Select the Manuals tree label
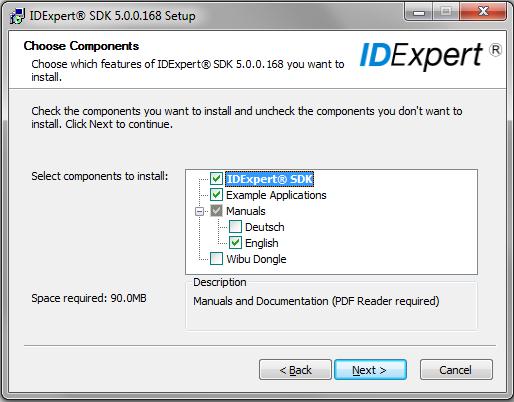The image size is (514, 402). coord(246,211)
